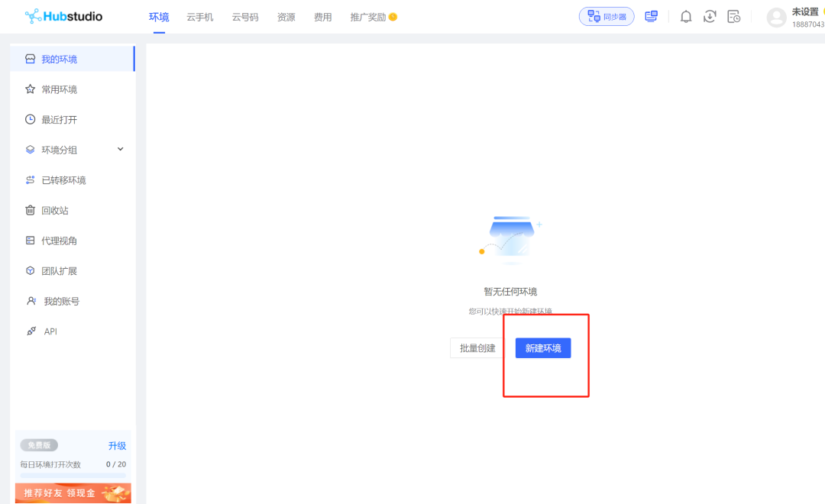Open the 同步器 synchronizer control
This screenshot has height=504, width=825.
tap(606, 16)
